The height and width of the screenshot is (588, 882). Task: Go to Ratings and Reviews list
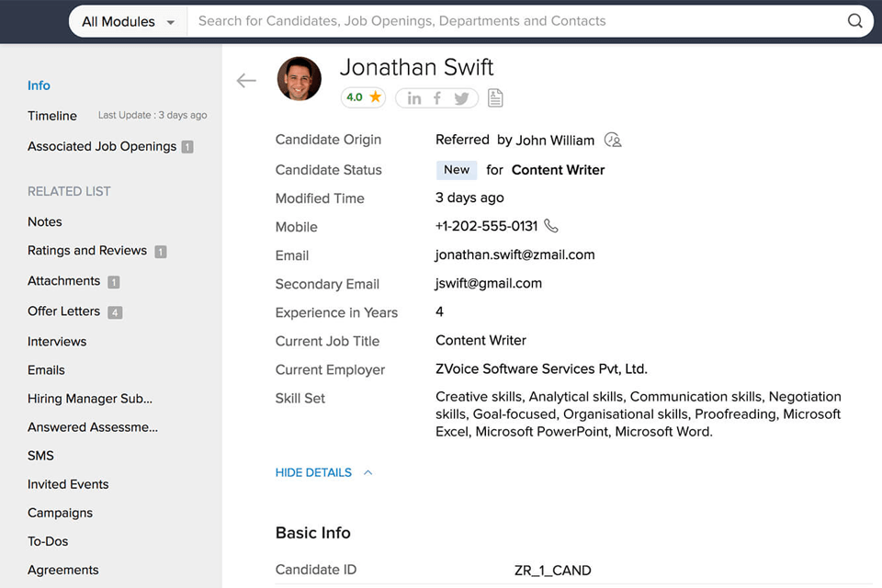[x=87, y=251]
